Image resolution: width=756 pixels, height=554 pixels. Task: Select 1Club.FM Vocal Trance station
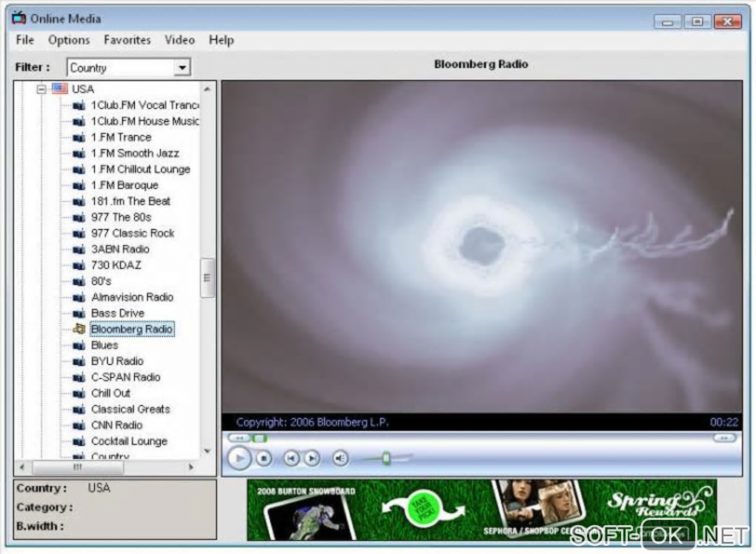(x=145, y=105)
